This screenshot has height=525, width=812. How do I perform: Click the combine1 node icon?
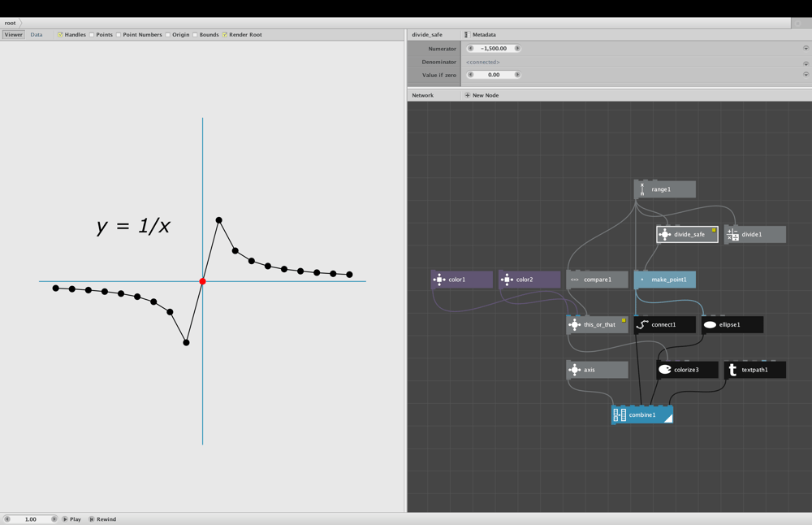pos(620,415)
